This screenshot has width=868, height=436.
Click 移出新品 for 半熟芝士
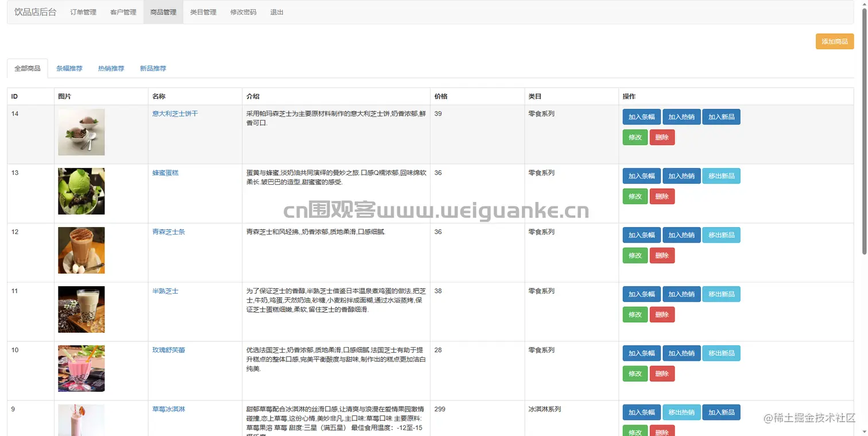[x=721, y=294]
